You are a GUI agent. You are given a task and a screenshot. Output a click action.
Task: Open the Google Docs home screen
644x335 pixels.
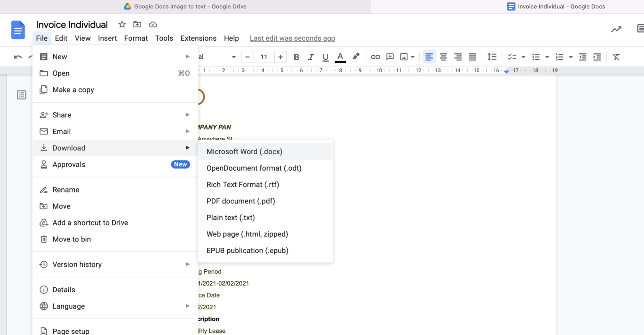[17, 30]
